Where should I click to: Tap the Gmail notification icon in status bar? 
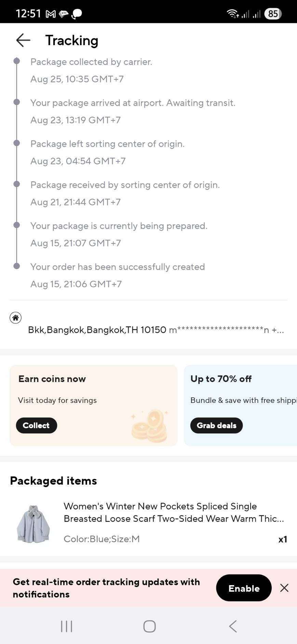click(51, 14)
